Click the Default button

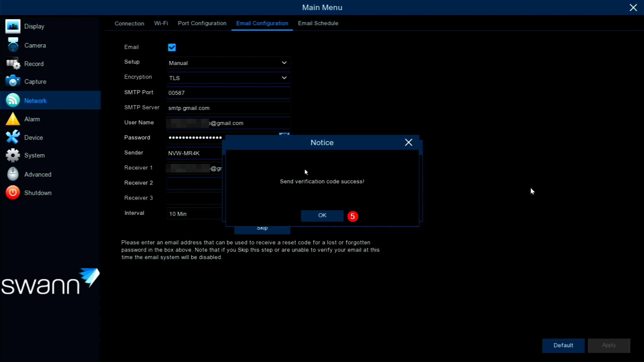tap(563, 345)
